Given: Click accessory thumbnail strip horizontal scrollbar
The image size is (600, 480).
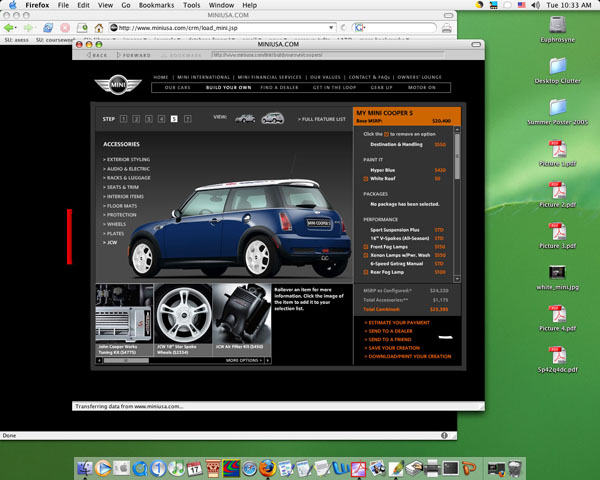Looking at the screenshot, I should pos(126,361).
